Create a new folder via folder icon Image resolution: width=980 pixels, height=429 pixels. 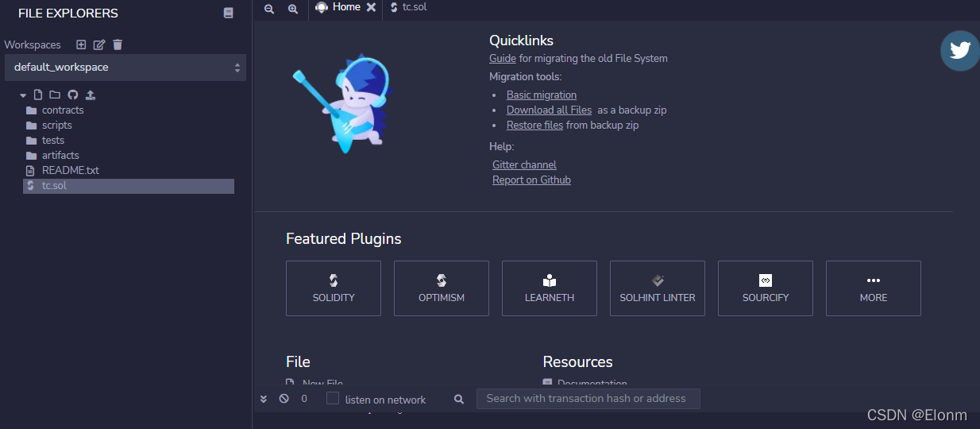55,95
